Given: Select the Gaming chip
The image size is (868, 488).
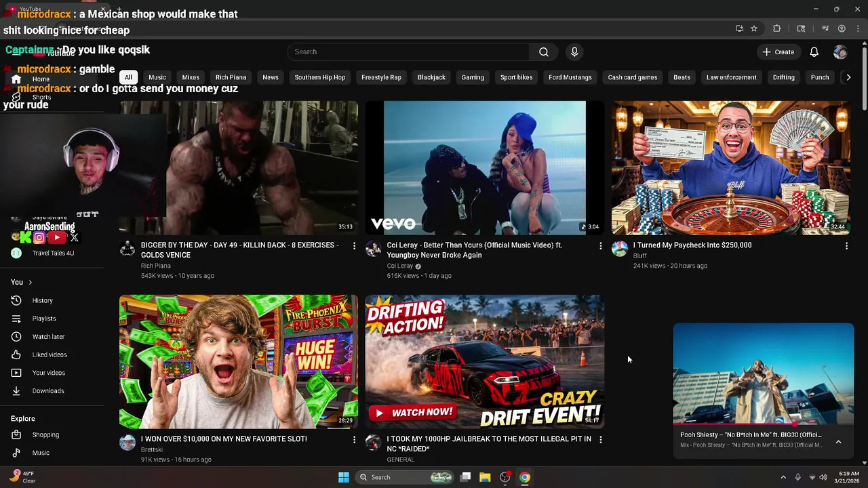Looking at the screenshot, I should (x=473, y=77).
